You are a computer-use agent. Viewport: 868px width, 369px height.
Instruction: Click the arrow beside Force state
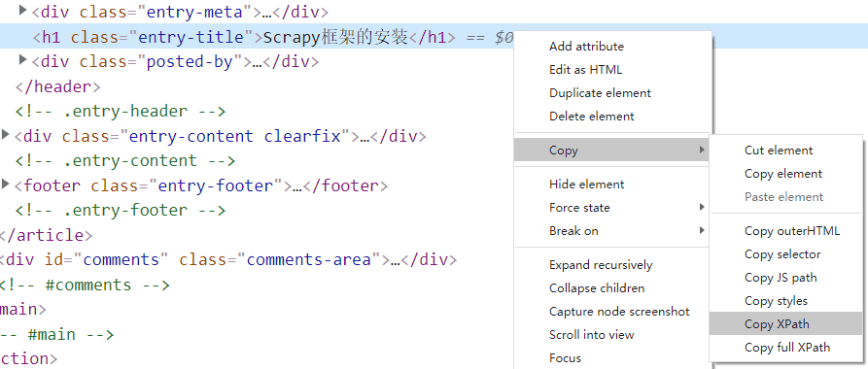point(702,208)
